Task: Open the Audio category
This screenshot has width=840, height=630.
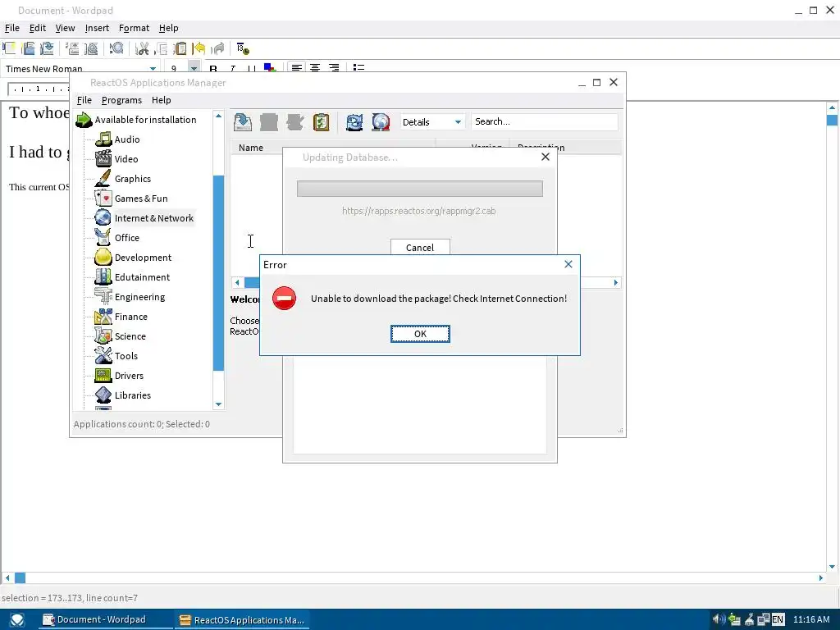Action: point(127,139)
